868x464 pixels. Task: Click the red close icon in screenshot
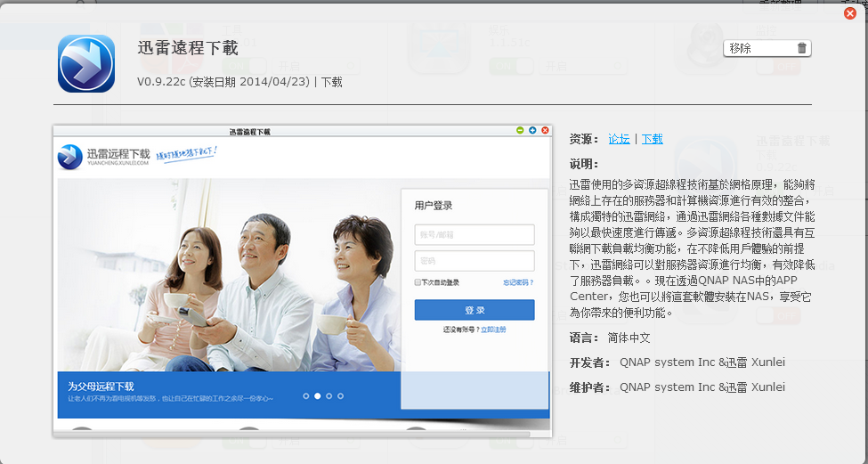click(545, 130)
